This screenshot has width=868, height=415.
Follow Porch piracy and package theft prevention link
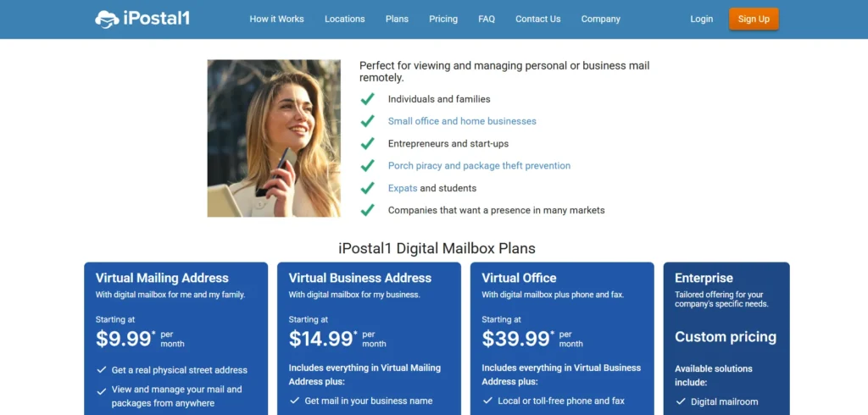[480, 165]
